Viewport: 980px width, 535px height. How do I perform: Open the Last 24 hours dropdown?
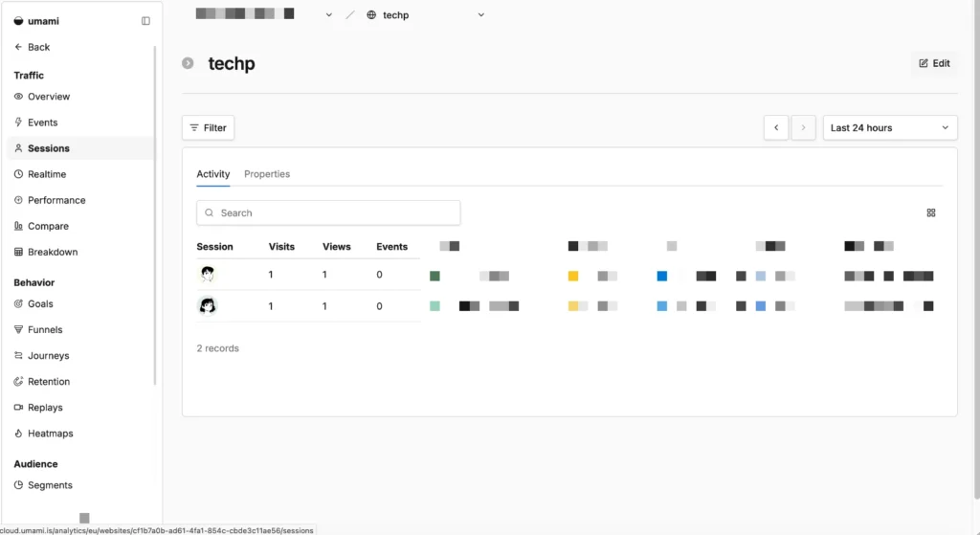point(890,127)
